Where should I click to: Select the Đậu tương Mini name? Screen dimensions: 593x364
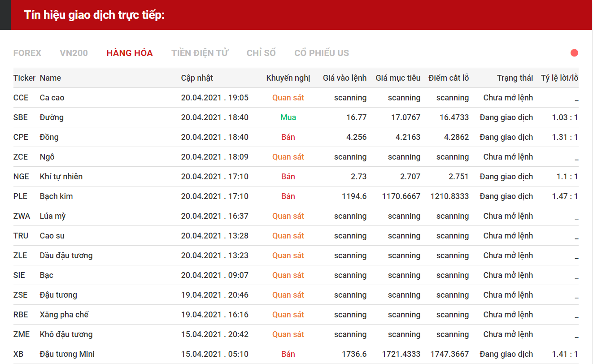(x=67, y=354)
